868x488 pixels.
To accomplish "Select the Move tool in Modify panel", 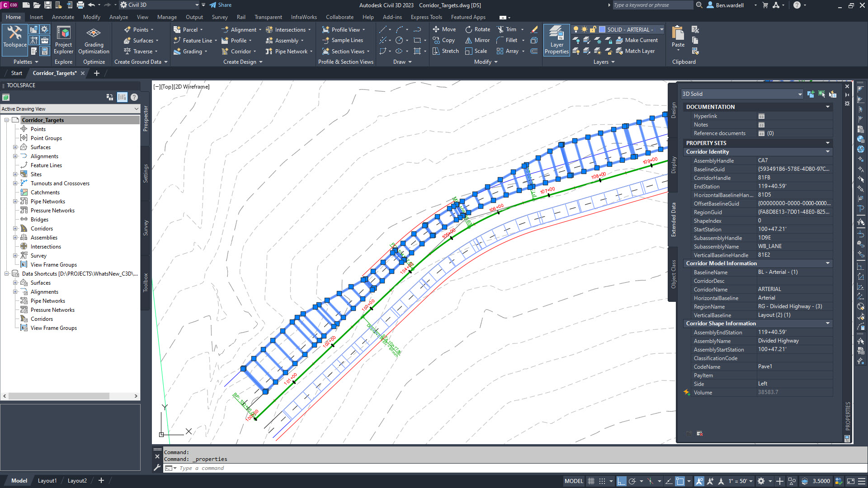I will [x=444, y=29].
